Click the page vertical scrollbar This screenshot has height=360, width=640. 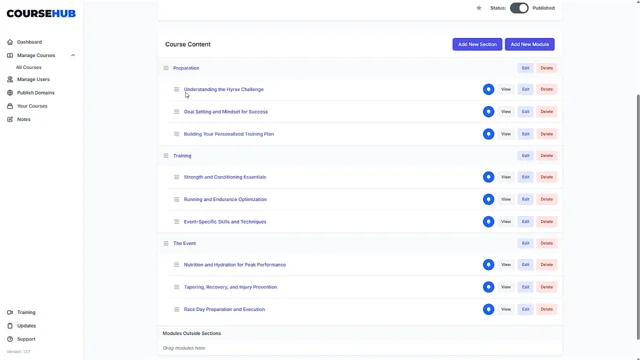pyautogui.click(x=638, y=216)
